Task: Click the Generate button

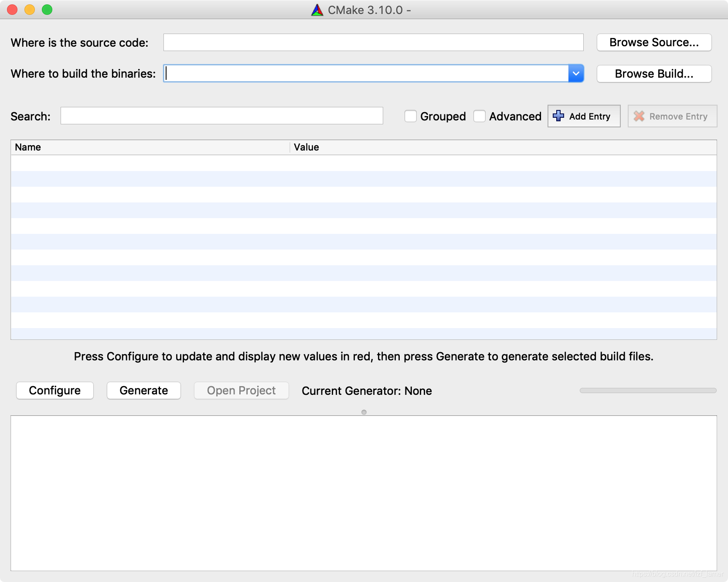Action: click(144, 390)
